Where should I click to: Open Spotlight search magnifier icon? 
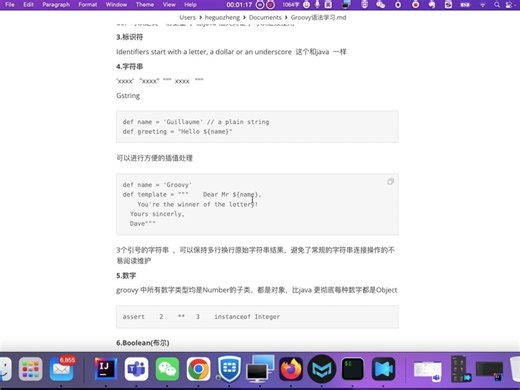[x=497, y=5]
